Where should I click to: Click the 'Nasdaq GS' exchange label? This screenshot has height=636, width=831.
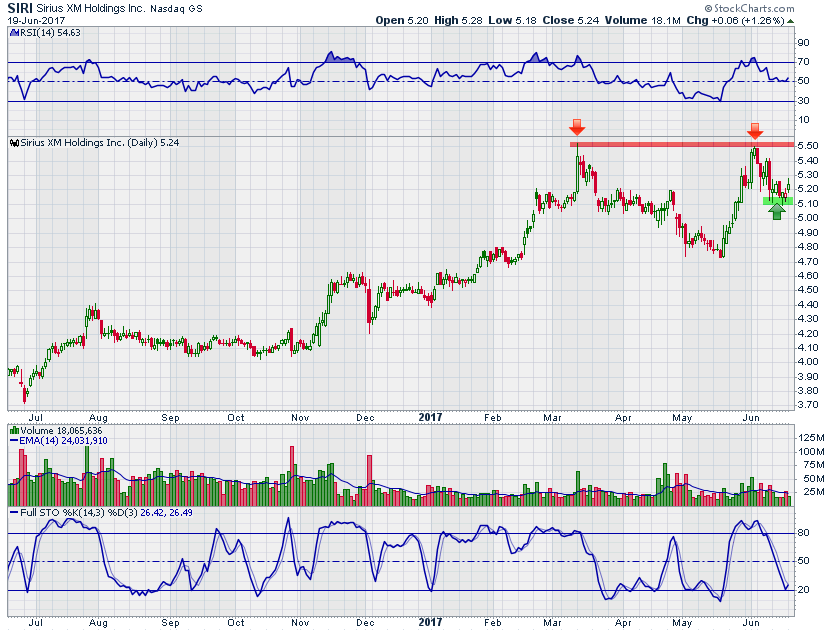[x=176, y=9]
